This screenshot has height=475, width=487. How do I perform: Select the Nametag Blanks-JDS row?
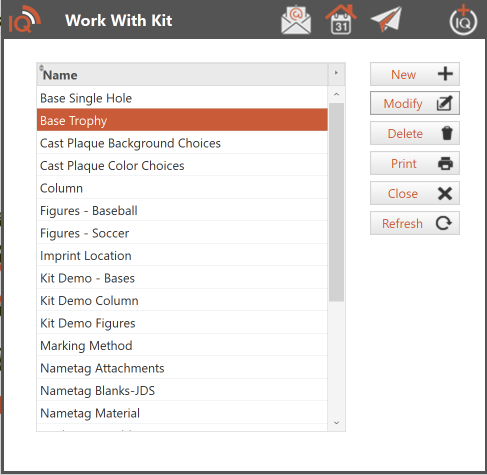click(182, 390)
